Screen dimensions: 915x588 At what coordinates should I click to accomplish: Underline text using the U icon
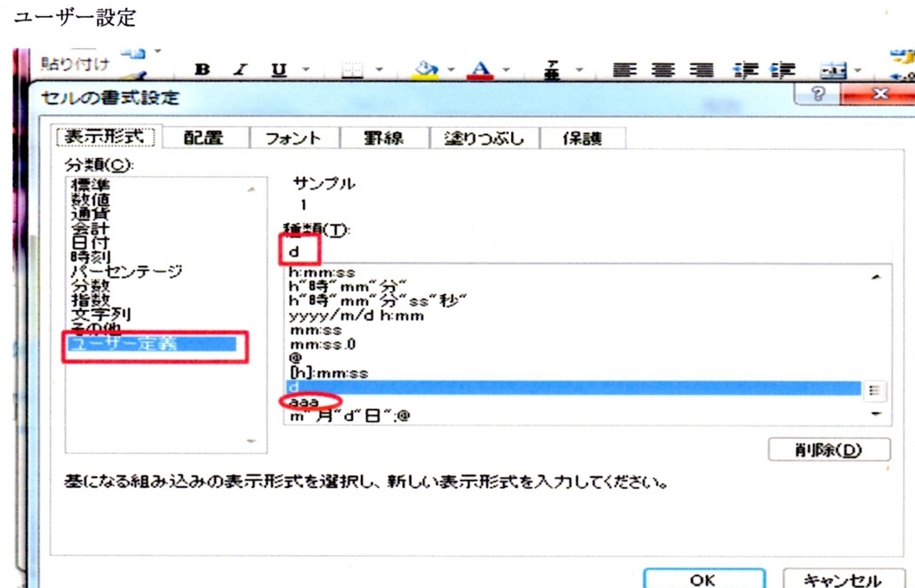[x=280, y=68]
